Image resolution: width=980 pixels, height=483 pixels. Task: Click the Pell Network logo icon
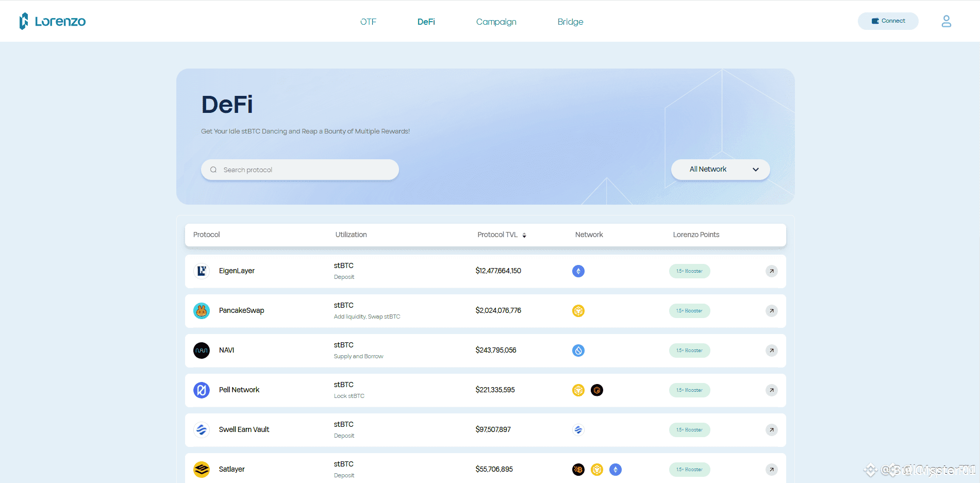202,390
